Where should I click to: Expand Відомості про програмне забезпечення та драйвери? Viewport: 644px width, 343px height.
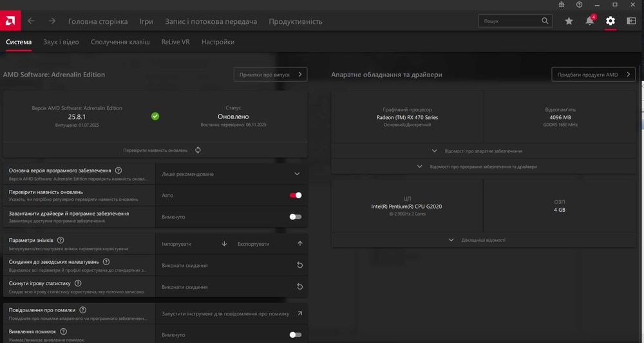pyautogui.click(x=484, y=167)
